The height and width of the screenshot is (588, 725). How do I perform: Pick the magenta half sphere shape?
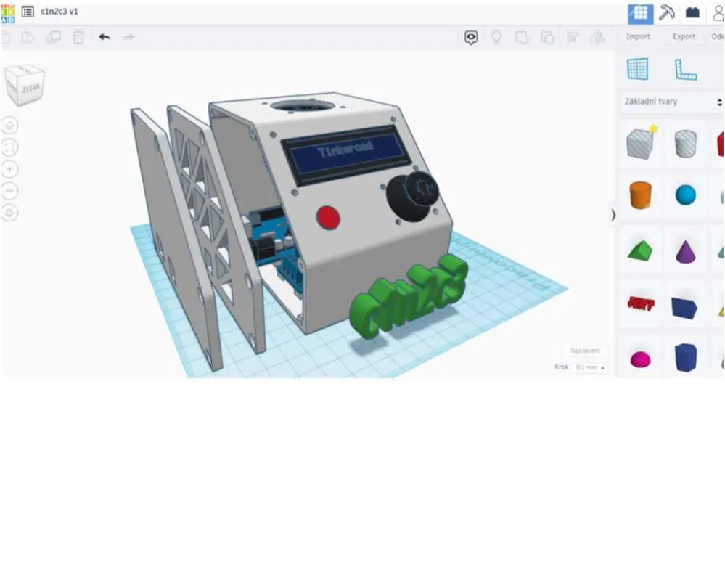pos(641,359)
